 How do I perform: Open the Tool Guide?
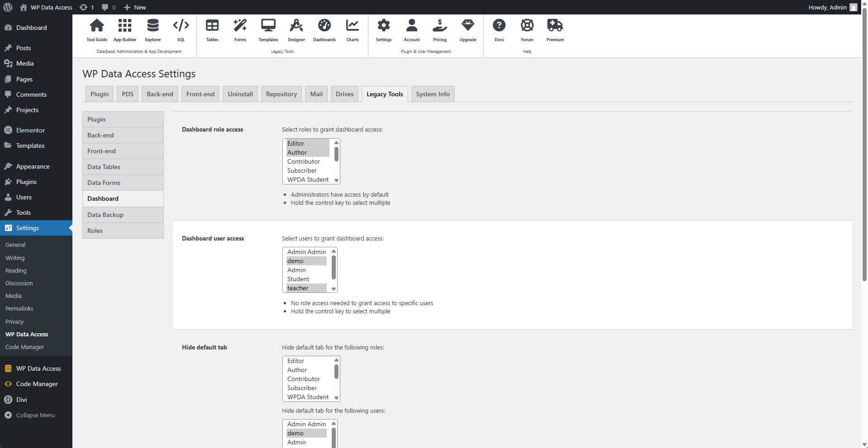96,29
